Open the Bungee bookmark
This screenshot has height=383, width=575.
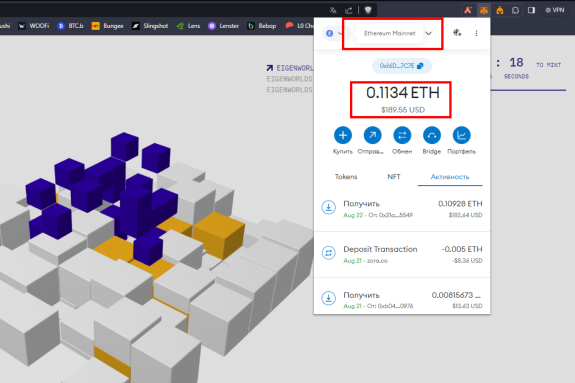[x=107, y=26]
